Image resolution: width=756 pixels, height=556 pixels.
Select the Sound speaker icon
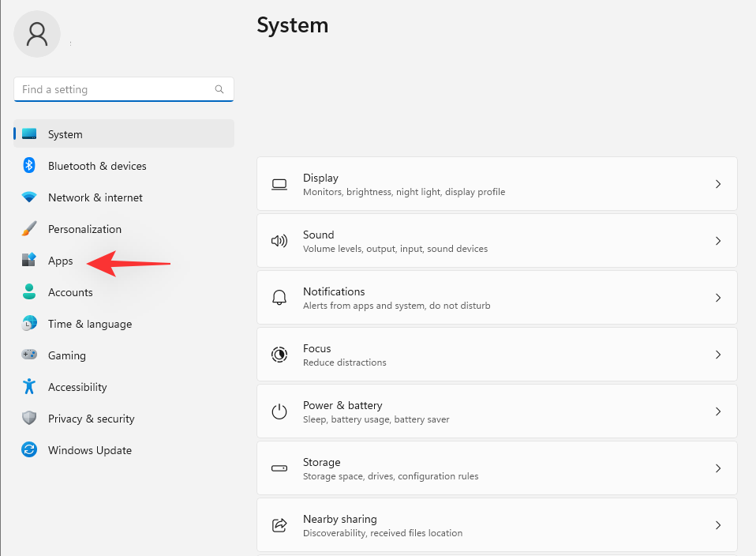click(279, 241)
